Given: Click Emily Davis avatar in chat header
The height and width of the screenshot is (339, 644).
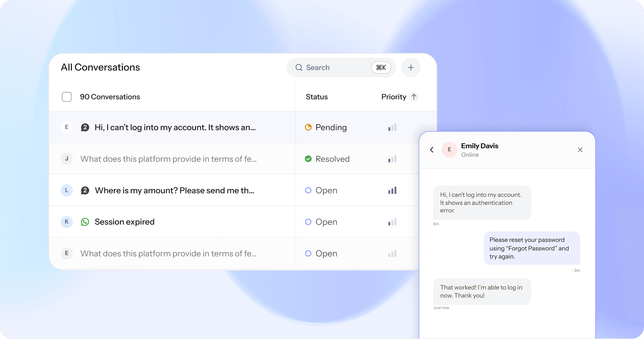Looking at the screenshot, I should pyautogui.click(x=449, y=150).
